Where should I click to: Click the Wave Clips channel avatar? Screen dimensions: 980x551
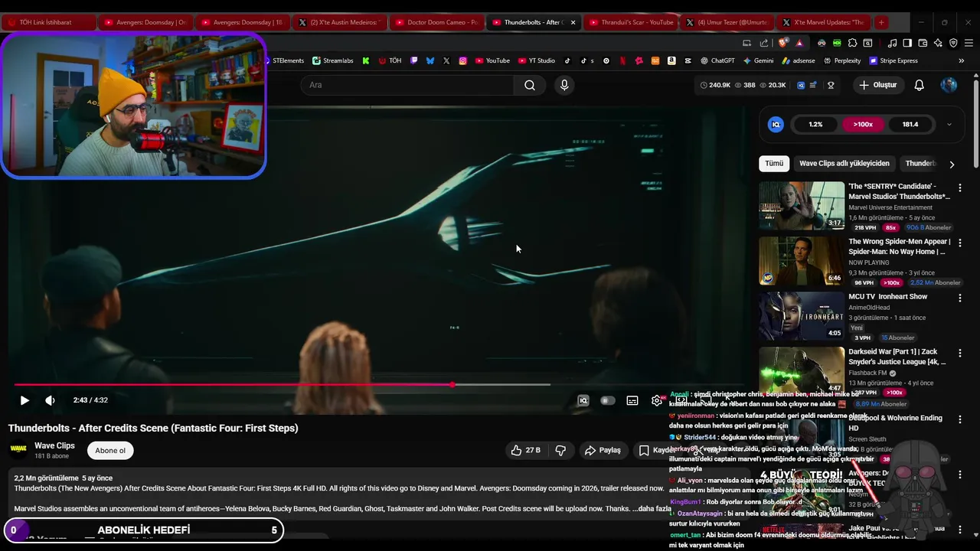18,449
